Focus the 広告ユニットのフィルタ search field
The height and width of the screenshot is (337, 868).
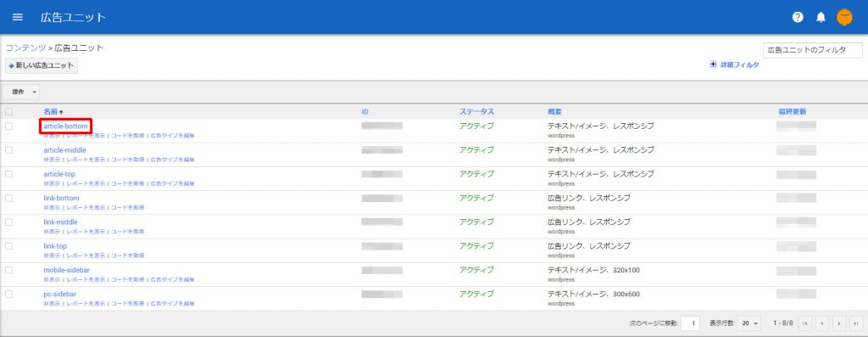(x=813, y=50)
